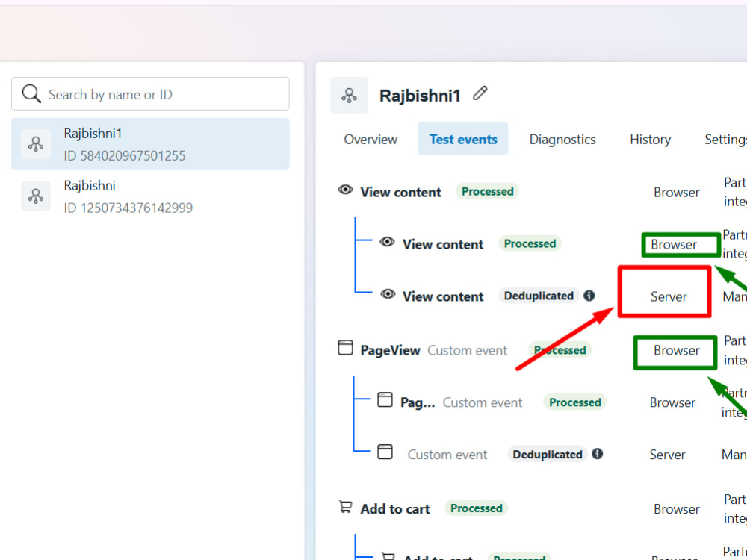Click the search magnifier icon
747x560 pixels.
point(31,94)
